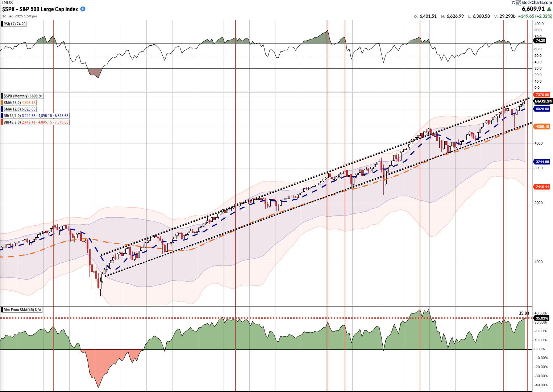This screenshot has width=553, height=392.
Task: Click the blue plus icon beside the chart title
Action: 82,9
